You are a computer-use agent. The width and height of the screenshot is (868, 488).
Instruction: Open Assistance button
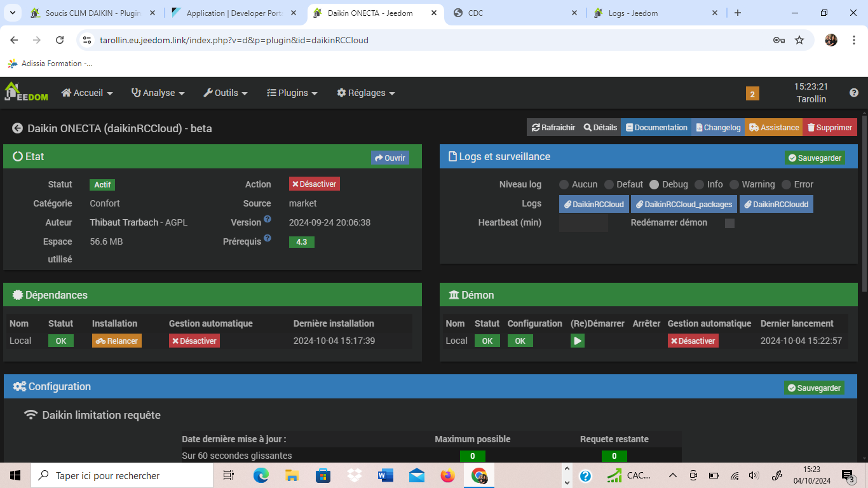774,127
